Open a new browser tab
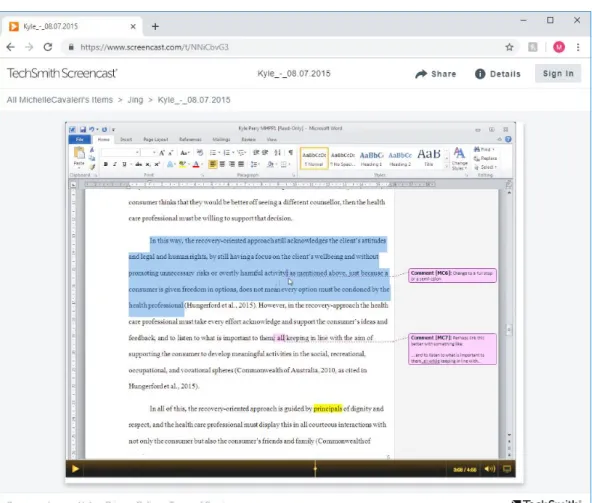Image resolution: width=592 pixels, height=503 pixels. tap(155, 26)
